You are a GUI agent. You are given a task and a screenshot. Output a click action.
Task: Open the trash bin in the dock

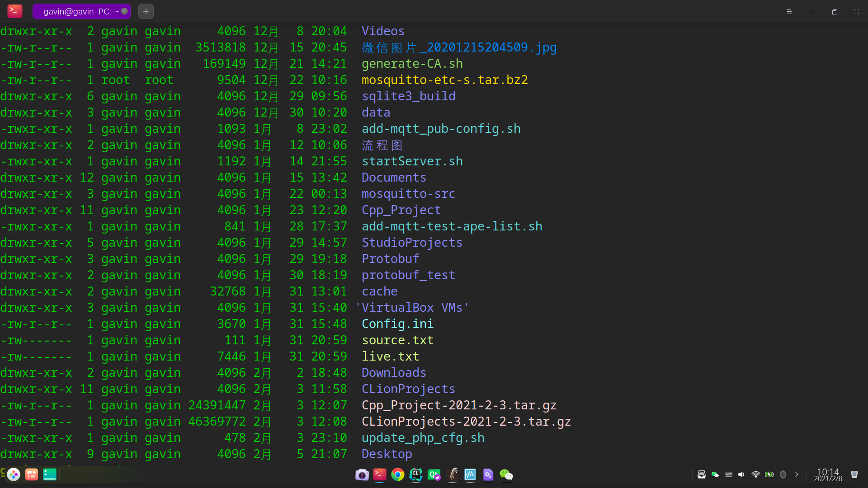pyautogui.click(x=854, y=474)
